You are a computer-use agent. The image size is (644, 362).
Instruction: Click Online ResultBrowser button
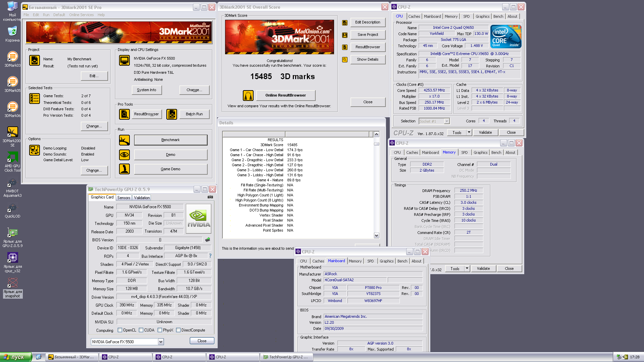286,96
